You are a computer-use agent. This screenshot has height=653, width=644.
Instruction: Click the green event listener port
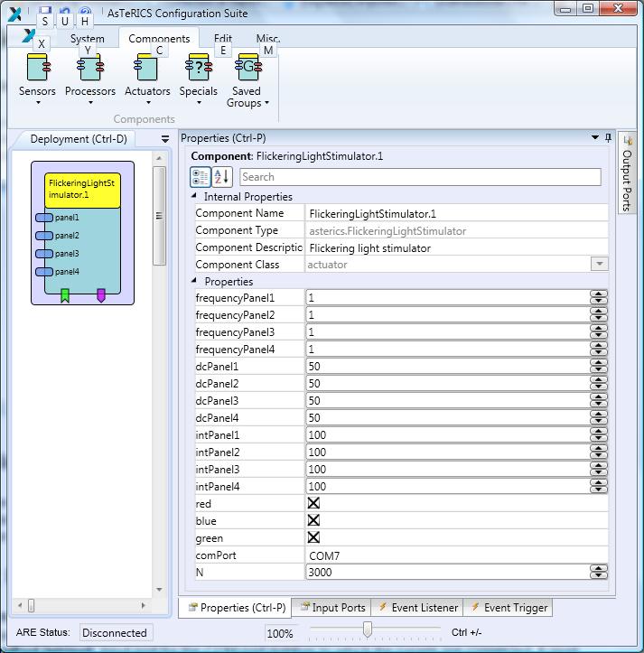coord(65,295)
